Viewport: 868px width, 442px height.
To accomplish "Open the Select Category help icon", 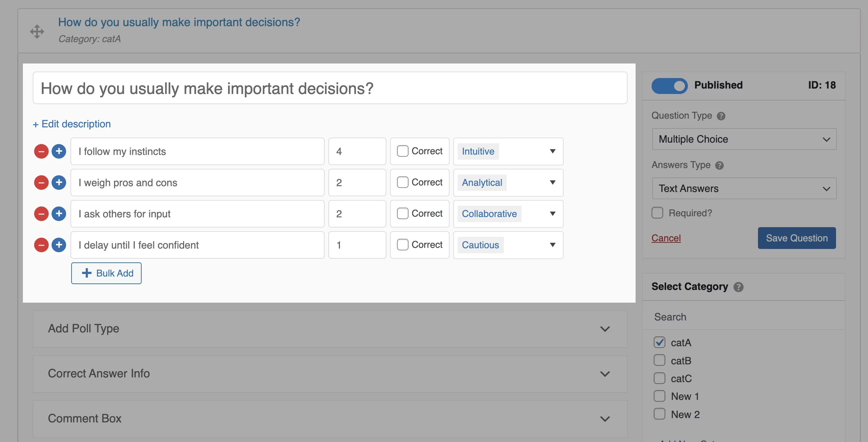I will click(x=738, y=287).
